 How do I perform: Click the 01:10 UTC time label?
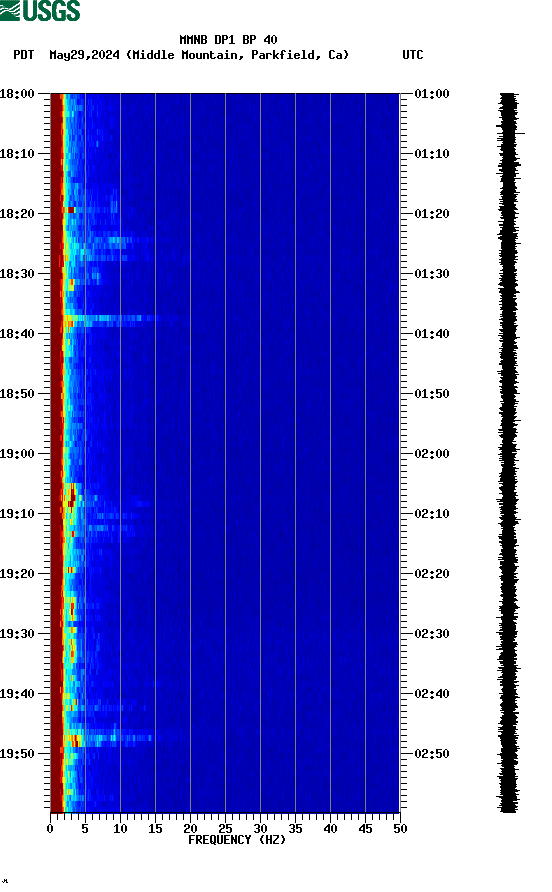[x=432, y=154]
